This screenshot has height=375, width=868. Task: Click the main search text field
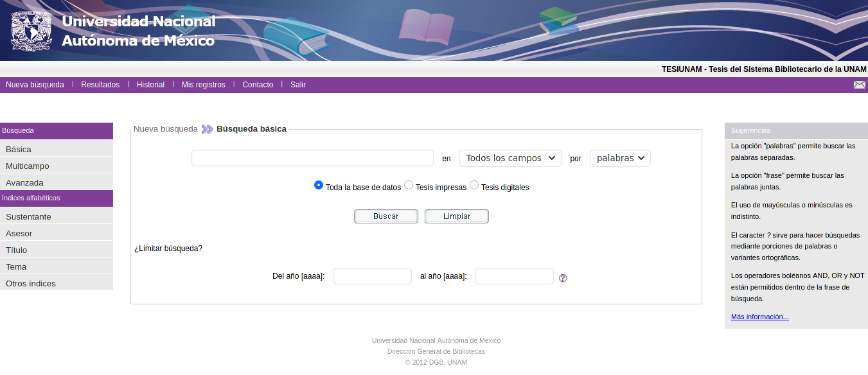(312, 158)
